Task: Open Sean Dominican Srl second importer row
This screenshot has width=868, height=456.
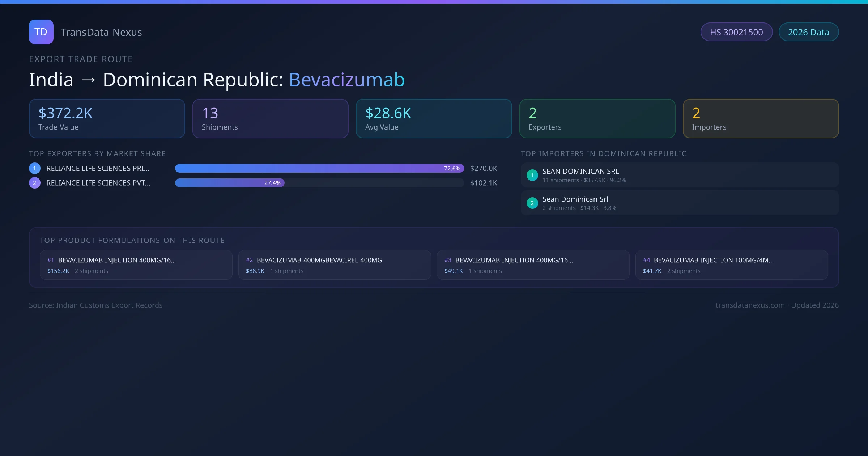Action: [679, 203]
